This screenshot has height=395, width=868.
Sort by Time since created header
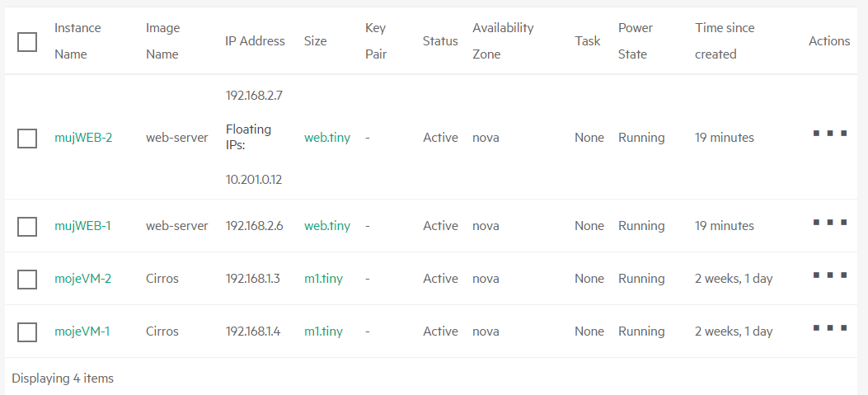tap(725, 41)
